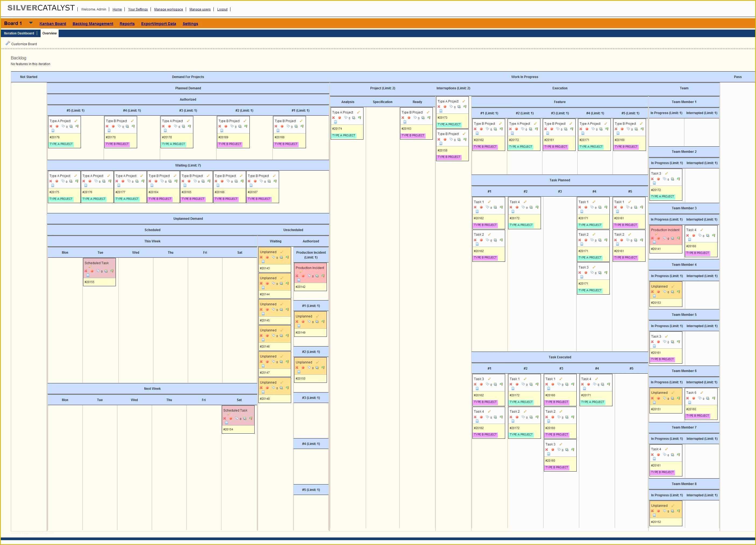Edit card #20179 with its pencil icon

coord(76,121)
